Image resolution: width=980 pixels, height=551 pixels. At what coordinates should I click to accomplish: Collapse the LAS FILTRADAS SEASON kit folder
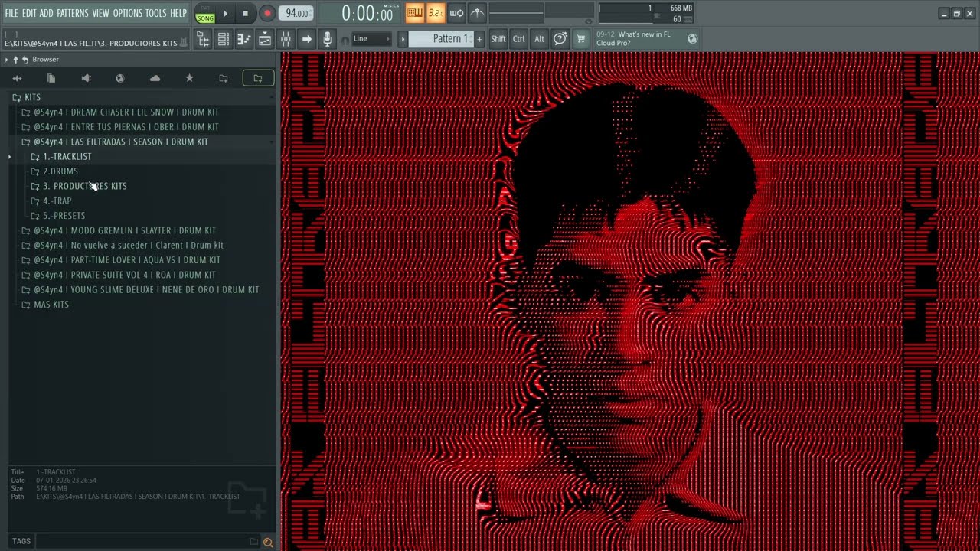[x=142, y=142]
